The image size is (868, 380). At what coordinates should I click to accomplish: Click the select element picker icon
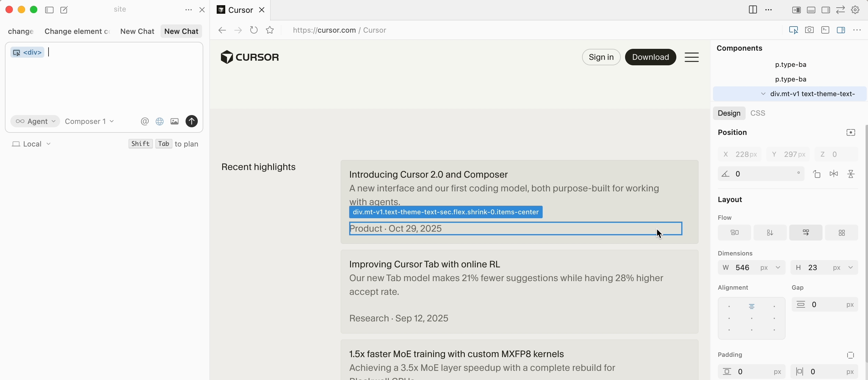tap(793, 30)
